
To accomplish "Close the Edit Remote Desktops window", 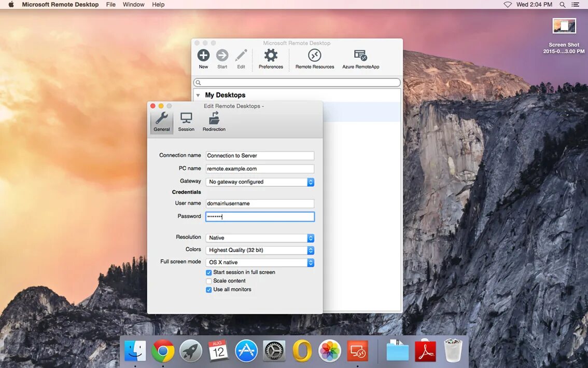I will coord(152,106).
